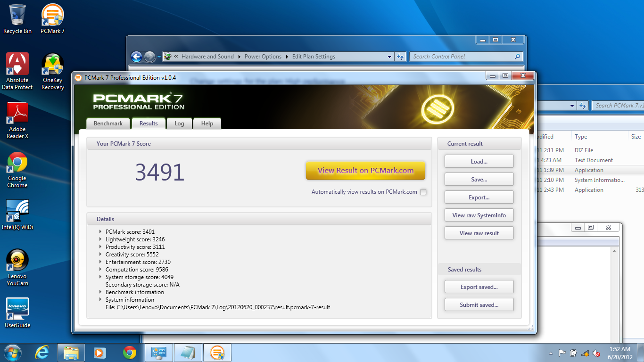Image resolution: width=644 pixels, height=362 pixels.
Task: Open the Control Panel address bar dropdown
Action: click(x=389, y=57)
